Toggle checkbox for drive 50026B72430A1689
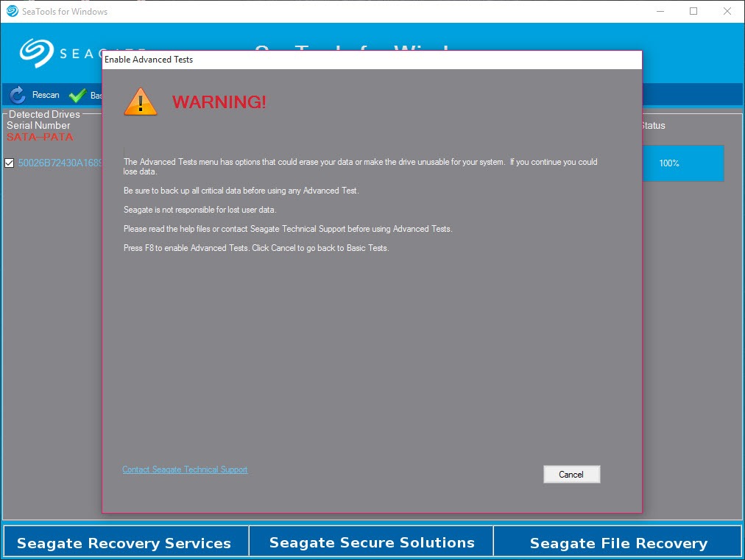The image size is (745, 560). click(9, 163)
